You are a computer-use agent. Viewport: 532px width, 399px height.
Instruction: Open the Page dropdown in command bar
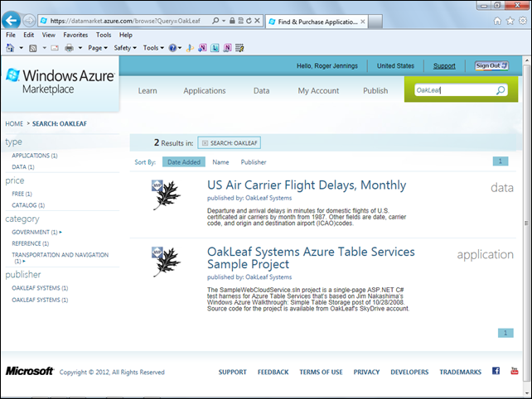98,48
